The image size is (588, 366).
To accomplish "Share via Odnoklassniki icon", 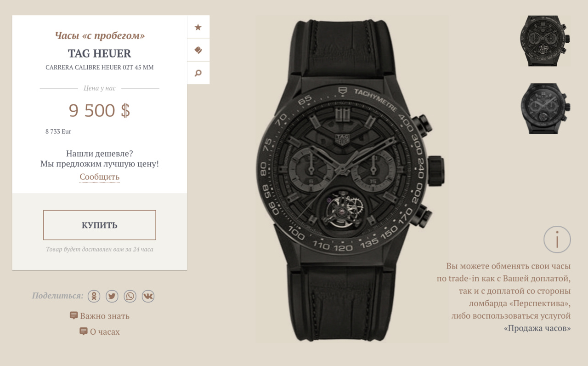I will [94, 296].
